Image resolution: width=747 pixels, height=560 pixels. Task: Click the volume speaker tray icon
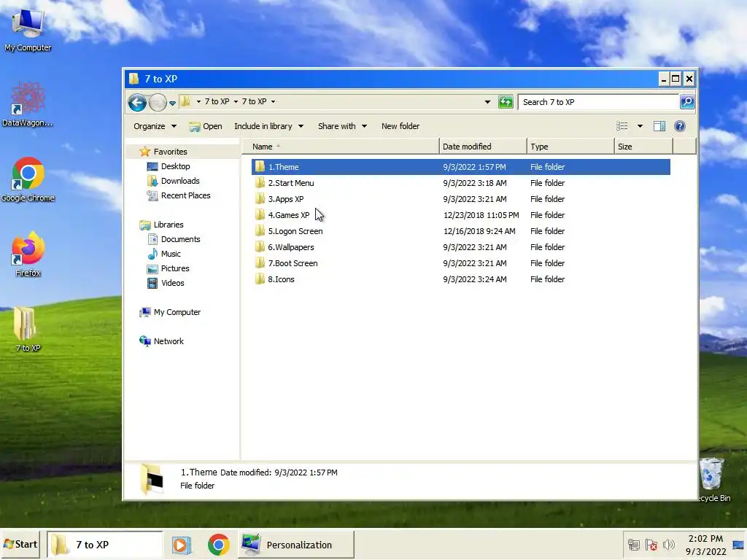[669, 545]
